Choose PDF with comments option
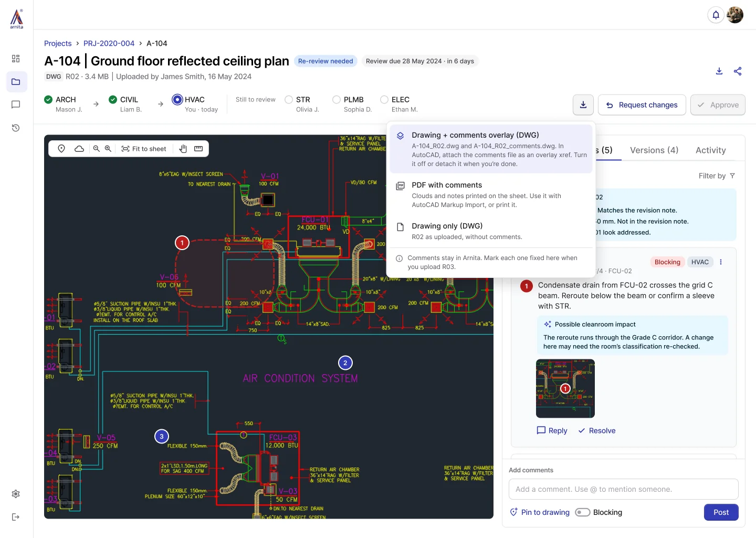Viewport: 756px width, 538px height. click(x=491, y=194)
